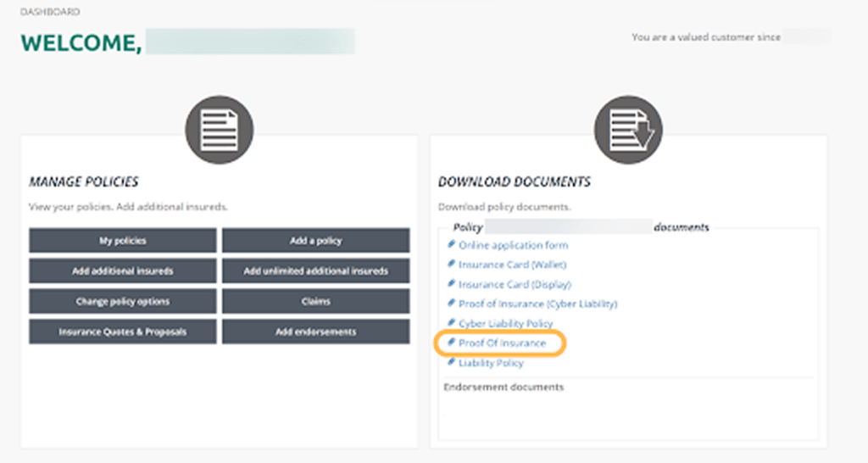Viewport: 868px width, 463px height.
Task: Click the Dashboard breadcrumb label
Action: [50, 13]
